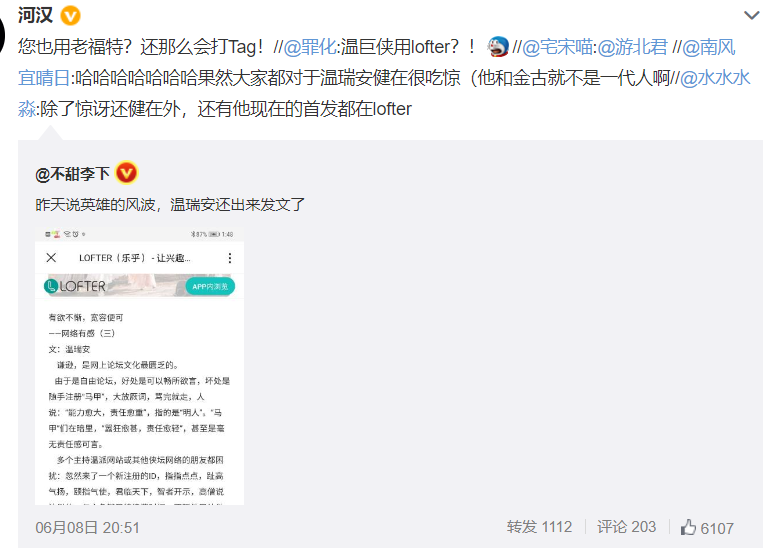Open the 河汉 user profile name
The image size is (776, 548).
tap(36, 15)
